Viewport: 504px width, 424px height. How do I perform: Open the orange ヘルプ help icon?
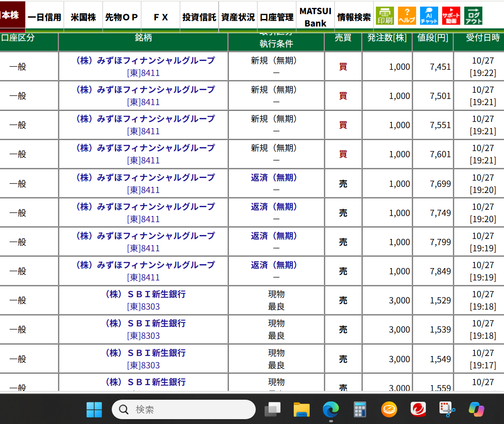(407, 16)
